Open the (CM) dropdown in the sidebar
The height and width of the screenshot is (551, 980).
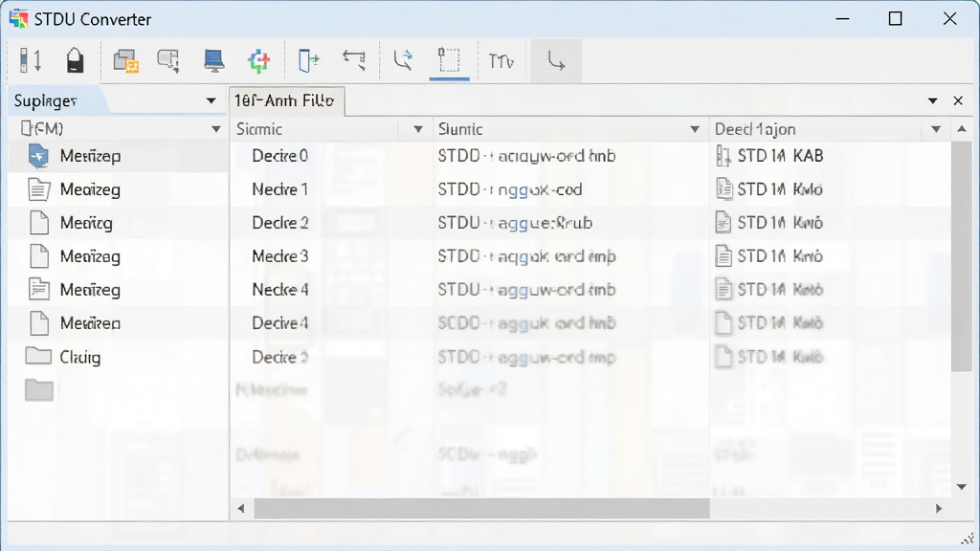tap(216, 129)
